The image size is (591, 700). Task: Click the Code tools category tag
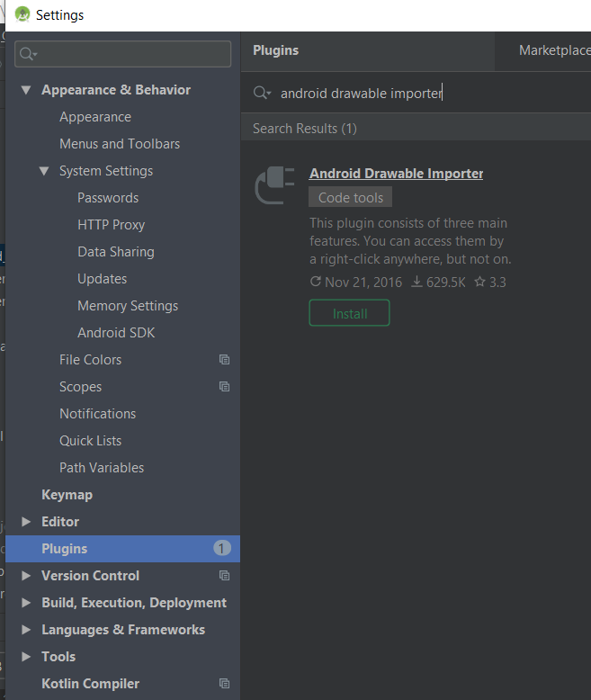[x=350, y=198]
